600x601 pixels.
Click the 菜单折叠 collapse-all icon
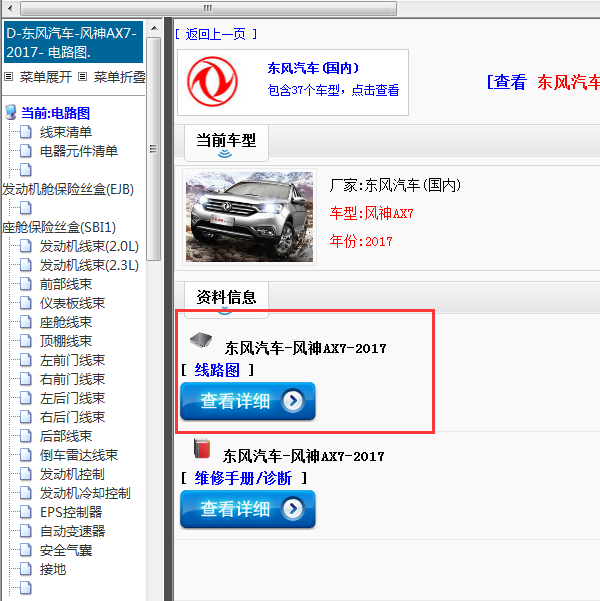click(x=82, y=77)
